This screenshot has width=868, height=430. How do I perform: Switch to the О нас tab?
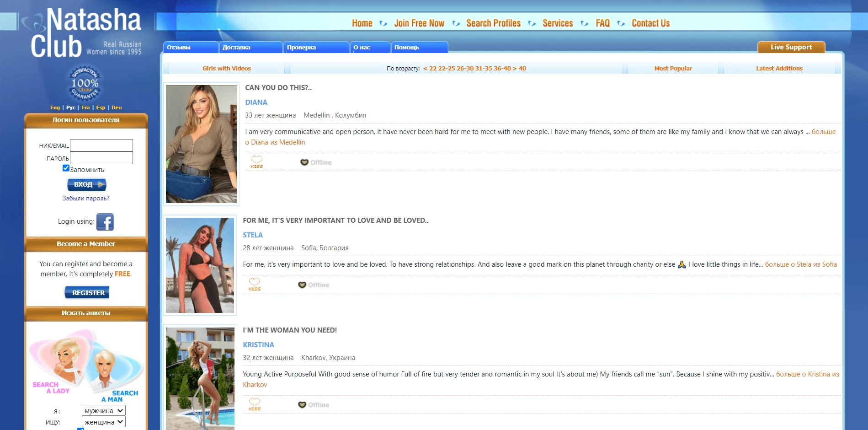pyautogui.click(x=370, y=47)
